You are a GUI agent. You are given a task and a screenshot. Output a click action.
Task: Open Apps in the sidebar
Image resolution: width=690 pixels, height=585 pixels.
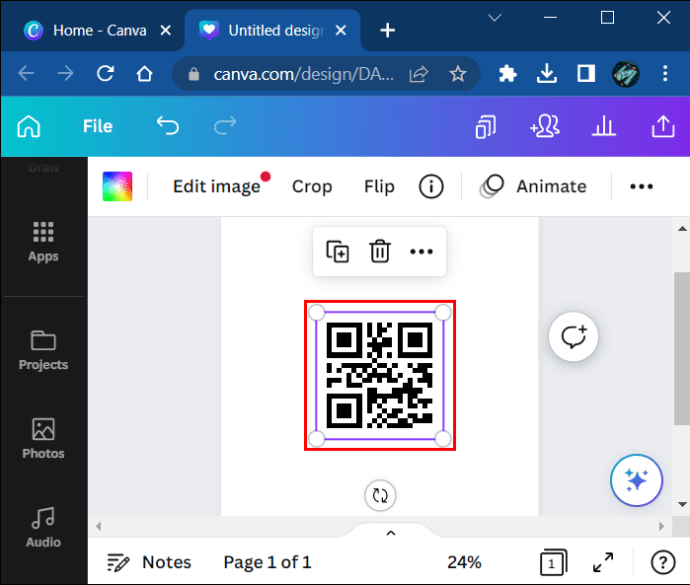click(x=43, y=242)
